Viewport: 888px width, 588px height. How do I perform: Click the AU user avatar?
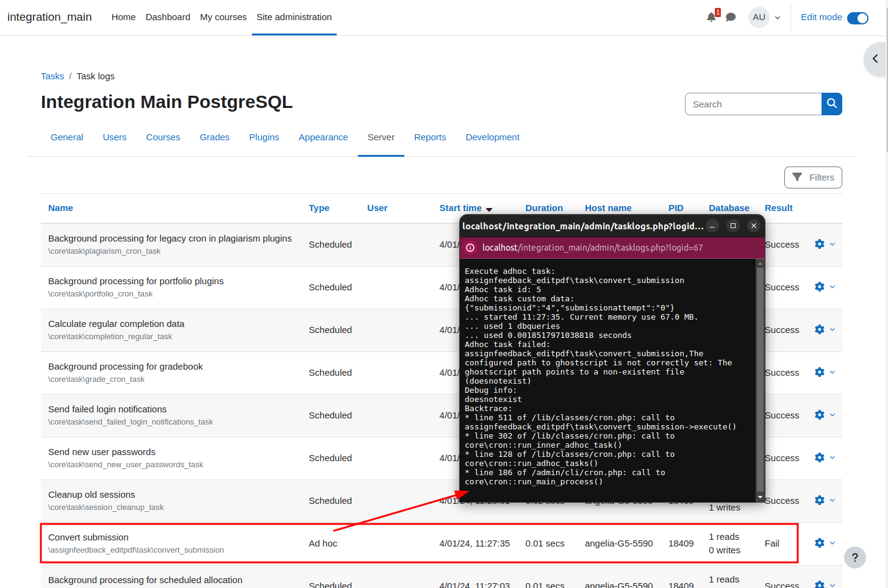pos(759,17)
